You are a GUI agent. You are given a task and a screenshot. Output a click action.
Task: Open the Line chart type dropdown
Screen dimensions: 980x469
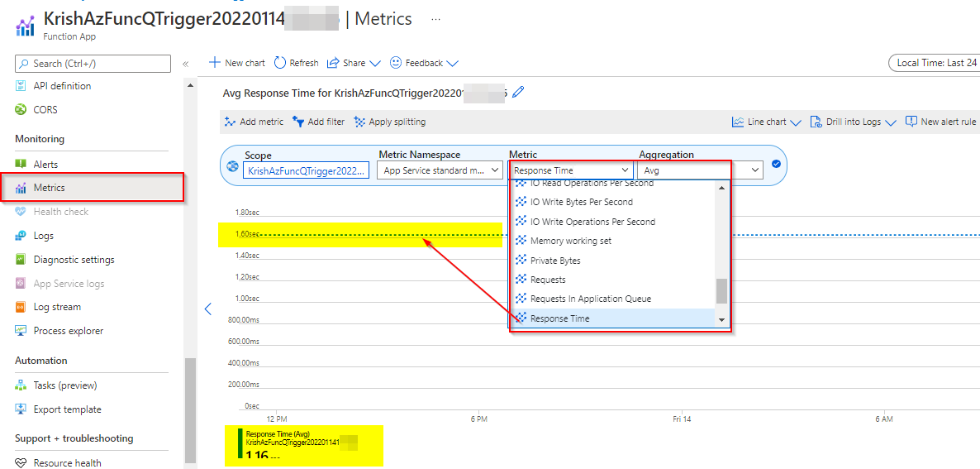(x=767, y=122)
